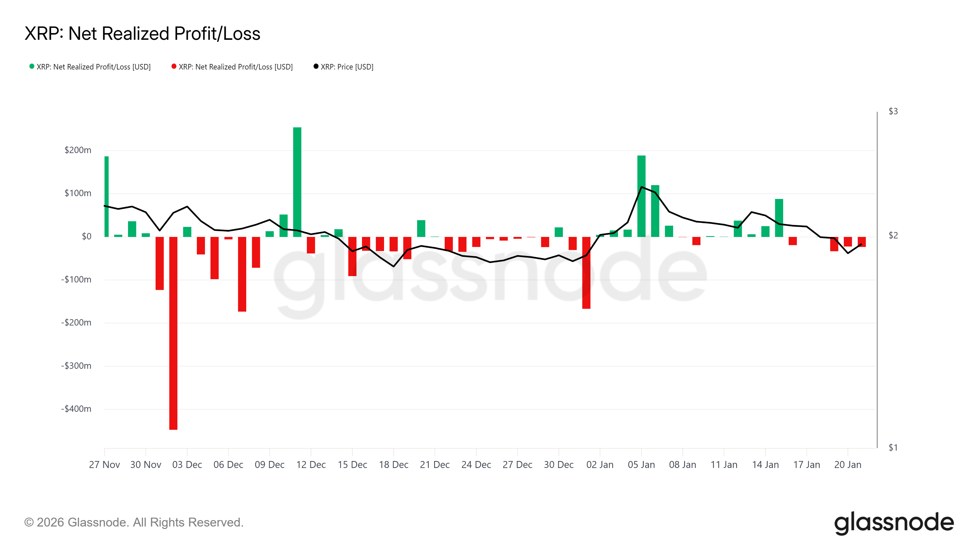Image resolution: width=980 pixels, height=551 pixels.
Task: Toggle the red-dot Net Realized Profit/Loss legend label
Action: point(236,67)
